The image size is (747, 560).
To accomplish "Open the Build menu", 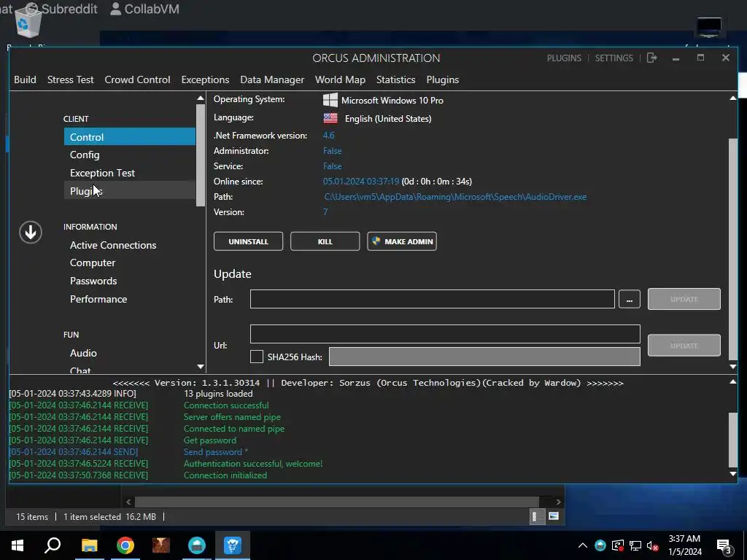I will 25,79.
